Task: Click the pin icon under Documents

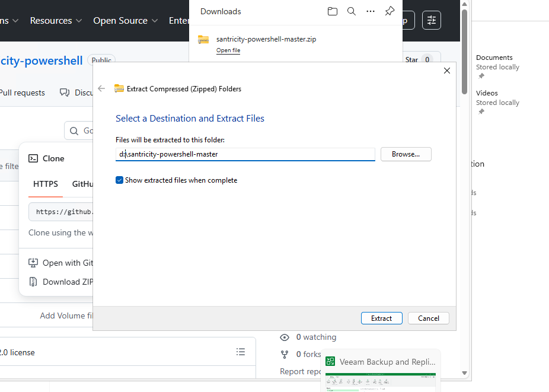Action: 481,76
